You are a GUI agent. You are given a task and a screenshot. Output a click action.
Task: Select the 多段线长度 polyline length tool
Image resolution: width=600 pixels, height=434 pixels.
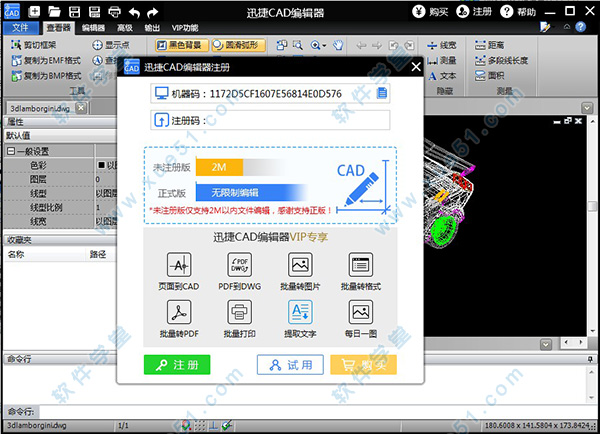501,60
